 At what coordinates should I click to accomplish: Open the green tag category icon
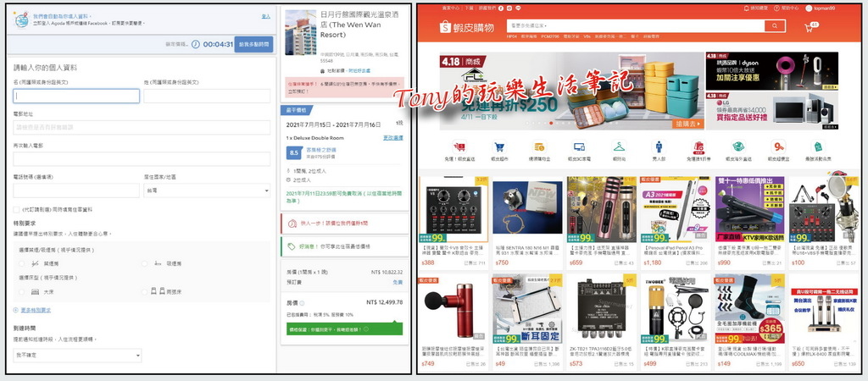(818, 147)
